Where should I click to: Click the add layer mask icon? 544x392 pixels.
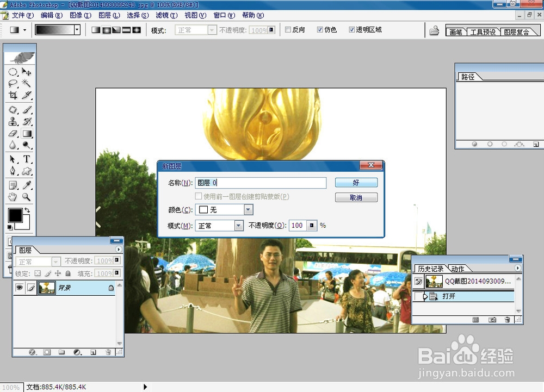(46, 352)
